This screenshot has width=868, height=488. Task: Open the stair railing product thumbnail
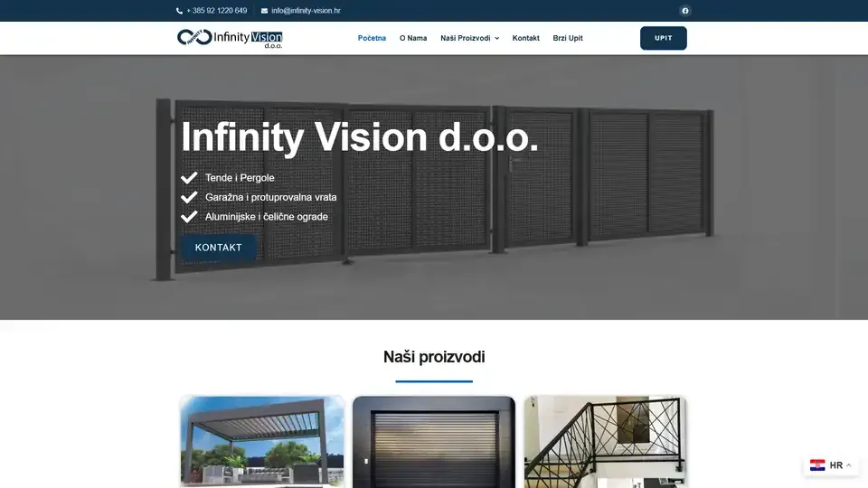coord(605,442)
